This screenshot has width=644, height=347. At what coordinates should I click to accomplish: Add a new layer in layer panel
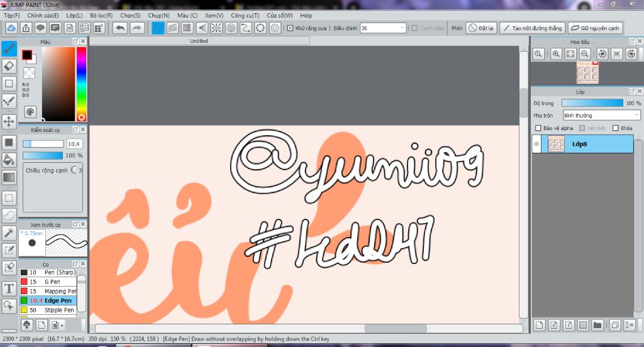click(539, 325)
